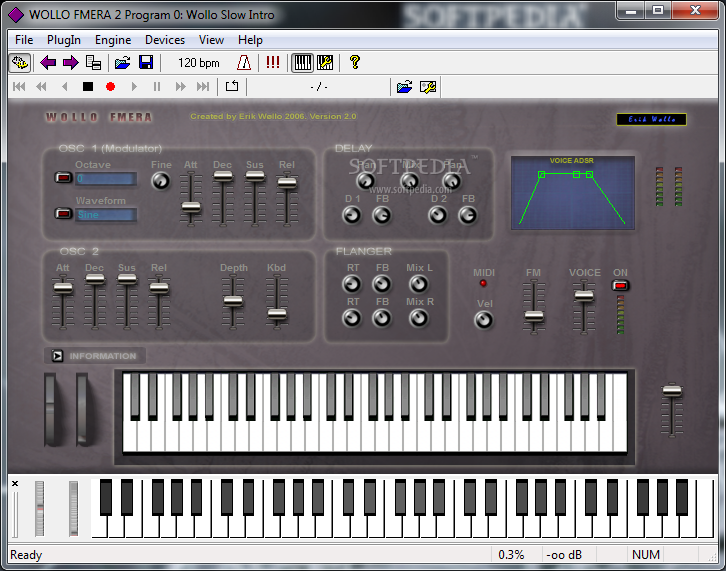
Task: Click the fast forward transport button
Action: (181, 87)
